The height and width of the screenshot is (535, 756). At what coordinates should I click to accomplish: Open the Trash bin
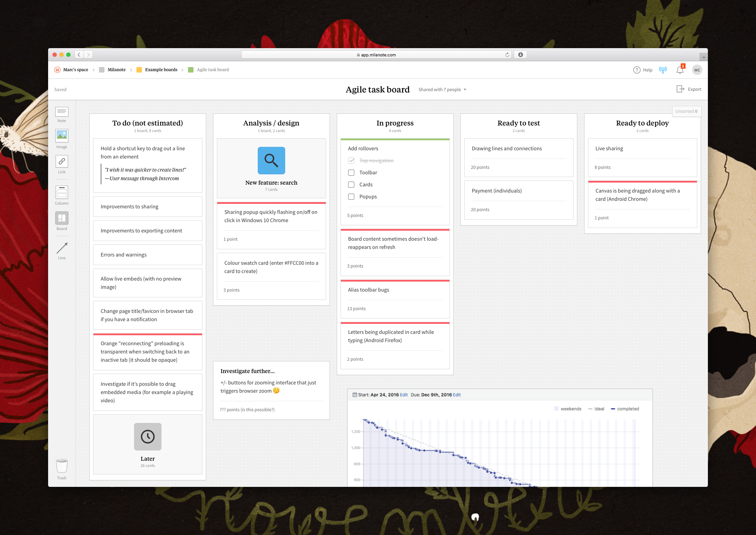click(62, 466)
